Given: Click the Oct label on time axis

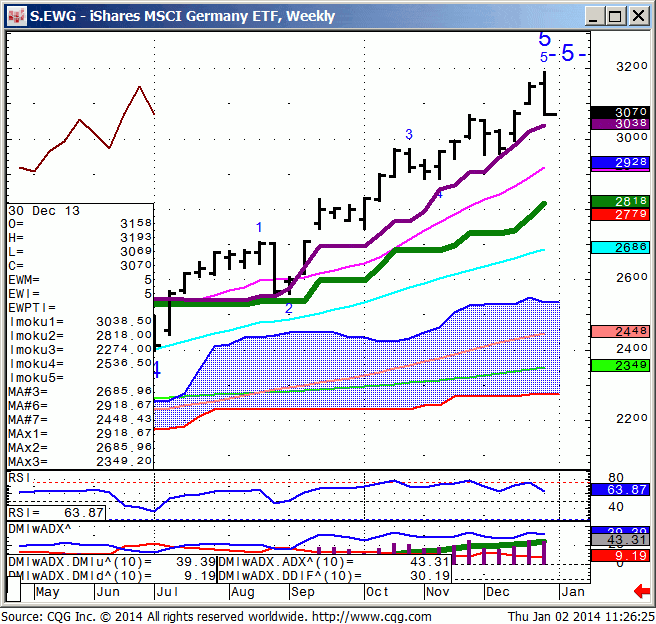Looking at the screenshot, I should pyautogui.click(x=377, y=592).
